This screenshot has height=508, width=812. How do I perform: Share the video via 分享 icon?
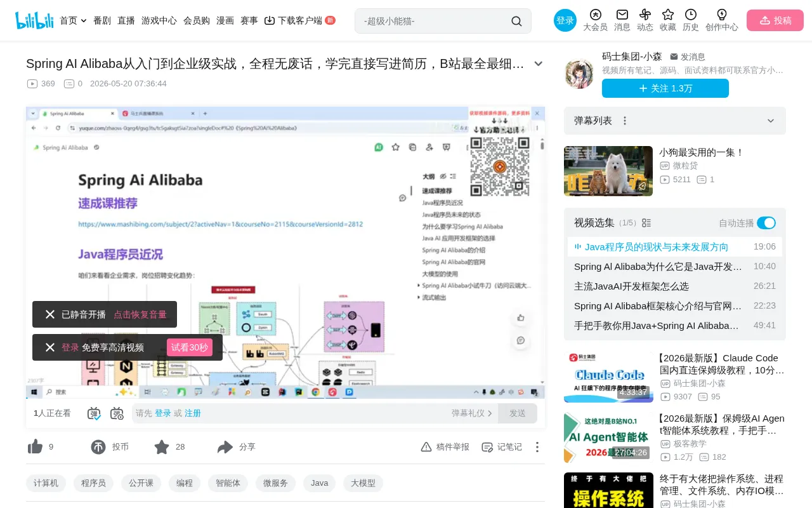click(225, 447)
